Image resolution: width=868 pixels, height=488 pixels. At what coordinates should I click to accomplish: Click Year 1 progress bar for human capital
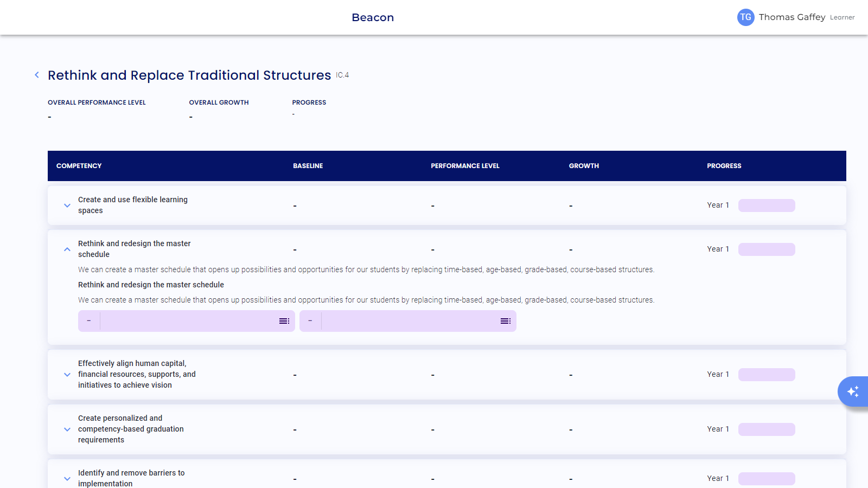coord(766,375)
